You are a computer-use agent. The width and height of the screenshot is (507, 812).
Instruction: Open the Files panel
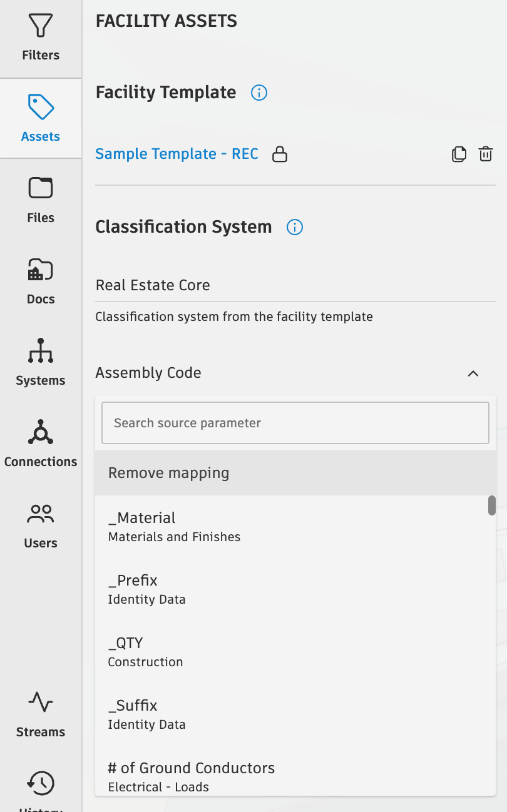[41, 200]
